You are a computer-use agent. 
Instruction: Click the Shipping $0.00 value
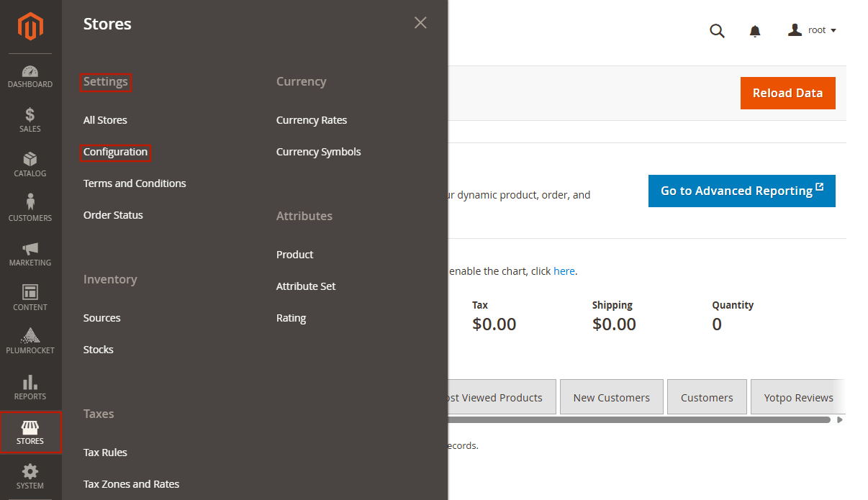614,324
